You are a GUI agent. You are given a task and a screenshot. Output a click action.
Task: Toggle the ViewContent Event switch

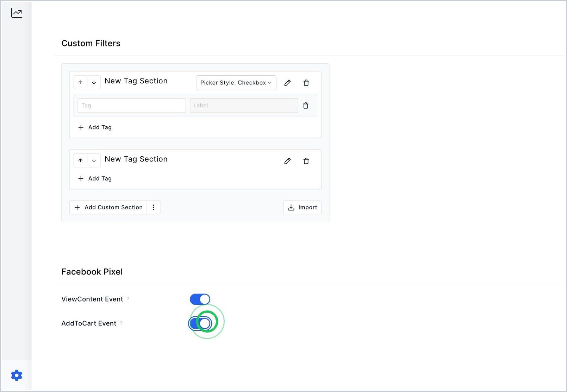(200, 299)
